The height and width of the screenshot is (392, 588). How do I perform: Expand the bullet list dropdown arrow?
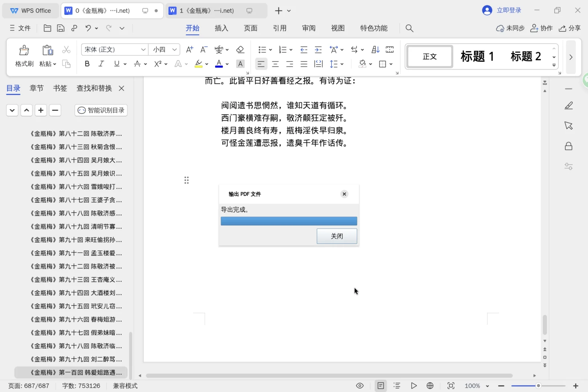(x=270, y=50)
